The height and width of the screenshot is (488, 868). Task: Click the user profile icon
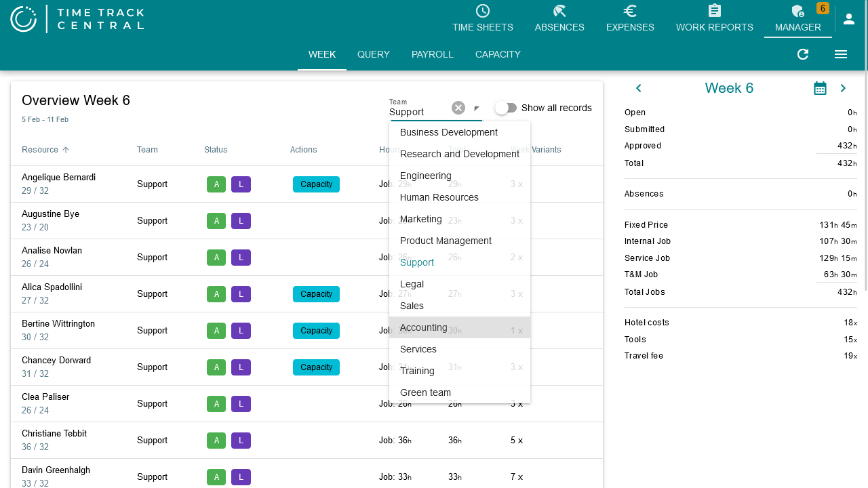pos(849,19)
